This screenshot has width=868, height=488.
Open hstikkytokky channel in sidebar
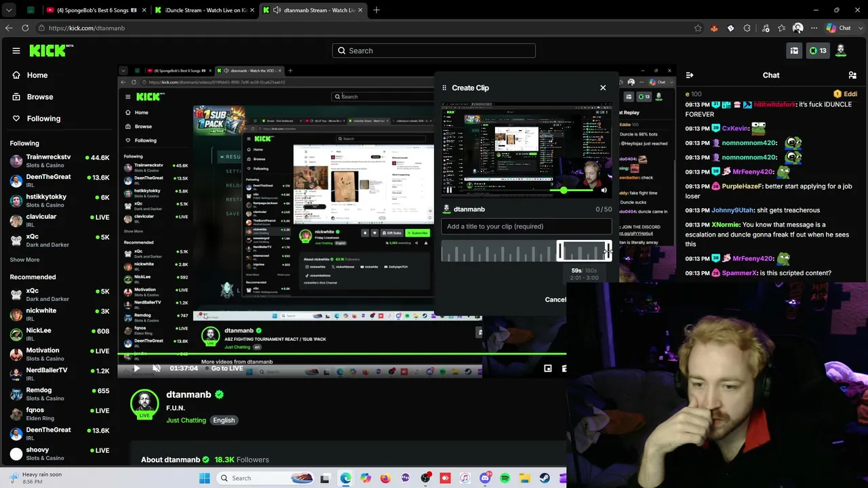pos(60,201)
